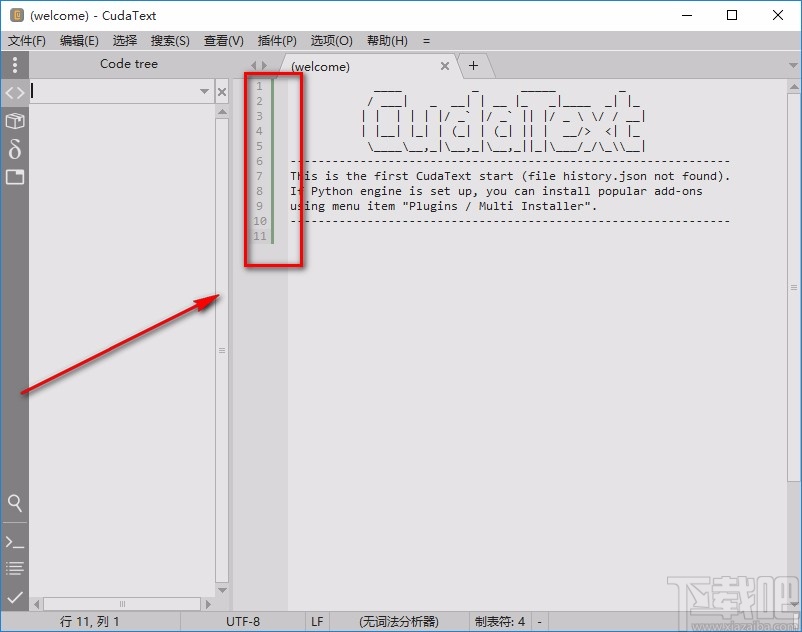Viewport: 802px width, 632px height.
Task: Open the Tabs list panel icon
Action: click(15, 177)
